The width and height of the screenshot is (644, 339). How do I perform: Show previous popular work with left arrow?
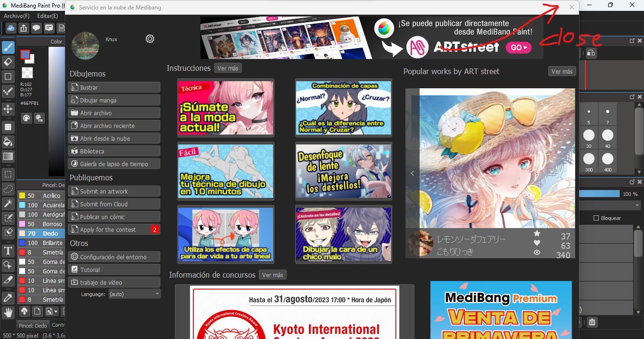click(x=413, y=173)
